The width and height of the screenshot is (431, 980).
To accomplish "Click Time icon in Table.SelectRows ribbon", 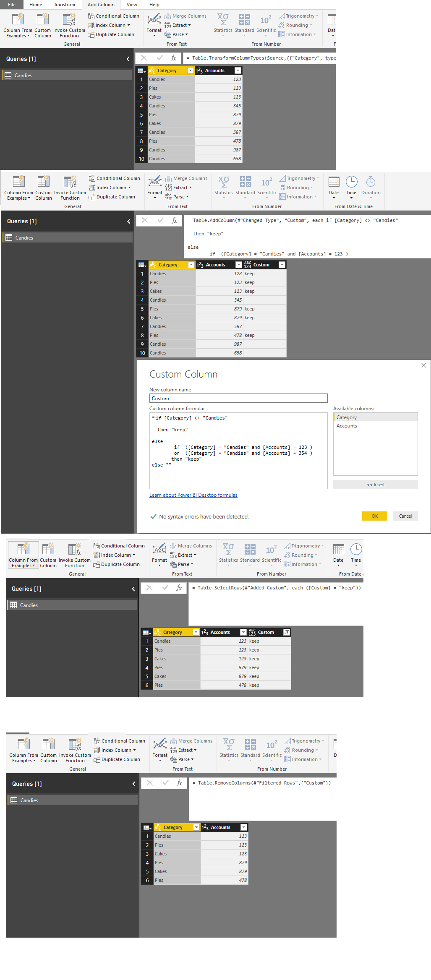I will tap(356, 549).
